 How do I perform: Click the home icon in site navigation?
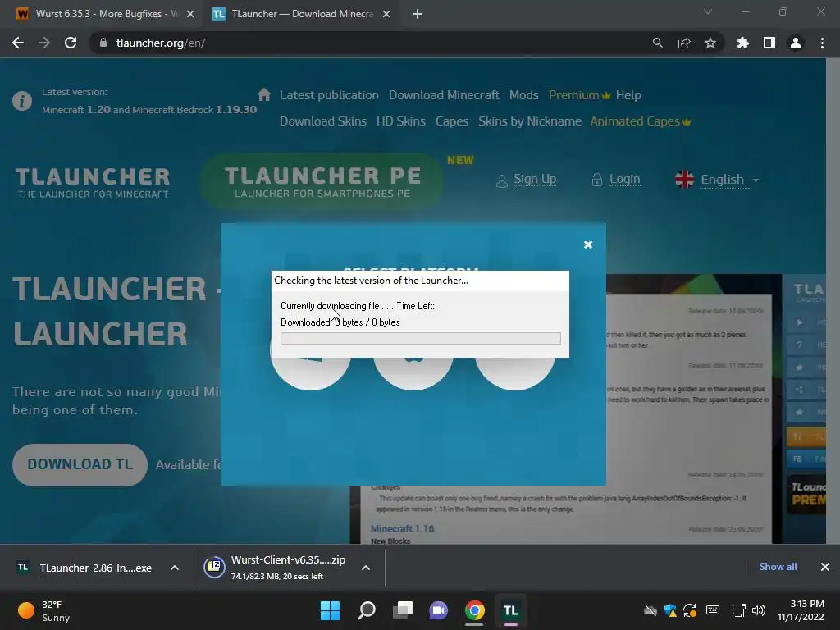tap(263, 95)
